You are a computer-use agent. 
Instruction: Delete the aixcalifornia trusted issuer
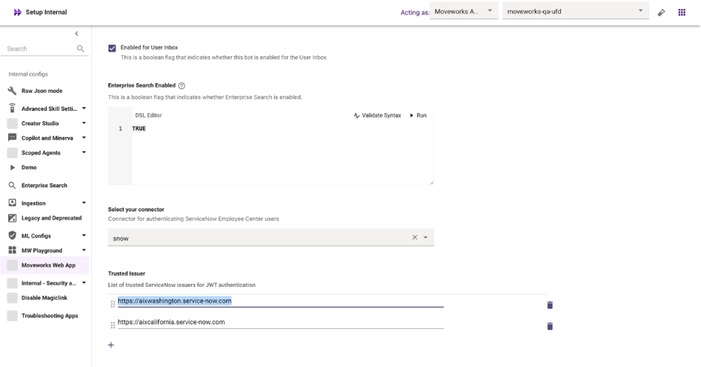click(x=550, y=326)
